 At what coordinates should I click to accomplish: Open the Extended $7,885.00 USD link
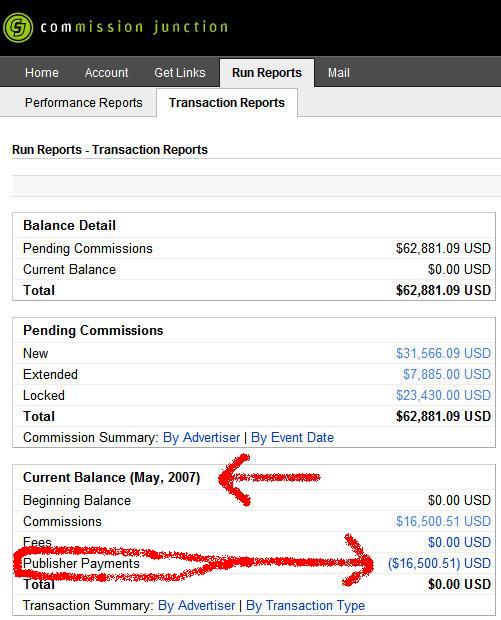click(447, 374)
